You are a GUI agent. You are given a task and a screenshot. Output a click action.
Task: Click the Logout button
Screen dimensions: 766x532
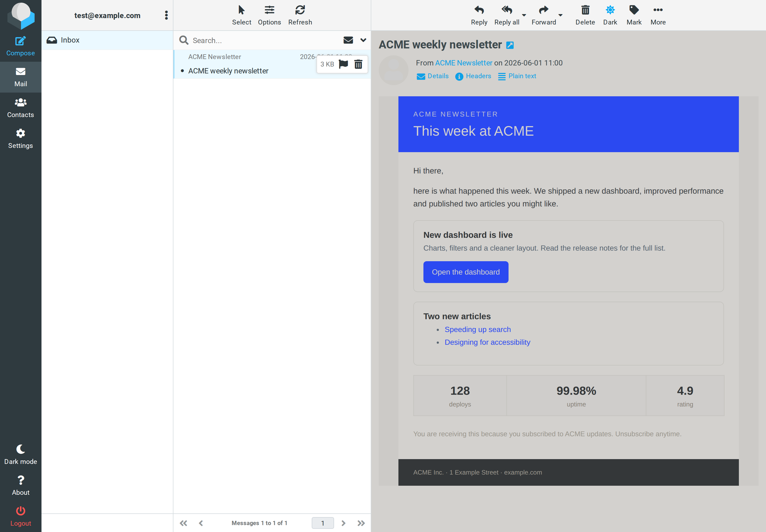(x=20, y=517)
